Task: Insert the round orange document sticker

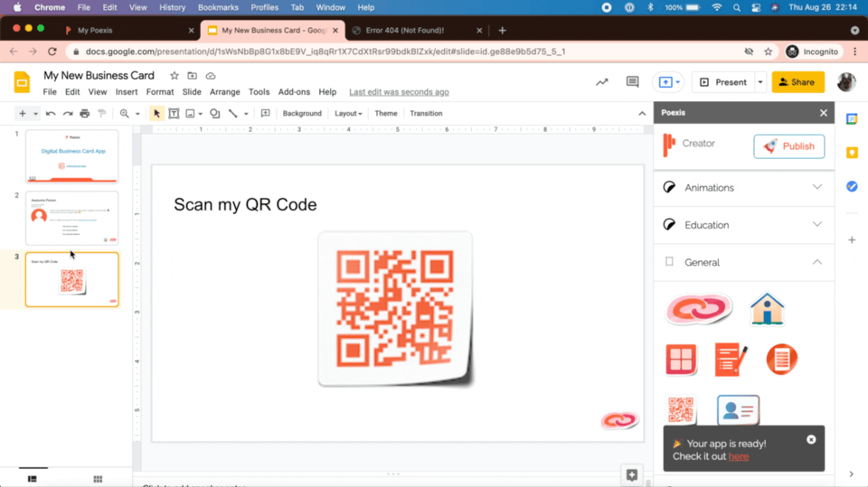Action: pyautogui.click(x=781, y=360)
